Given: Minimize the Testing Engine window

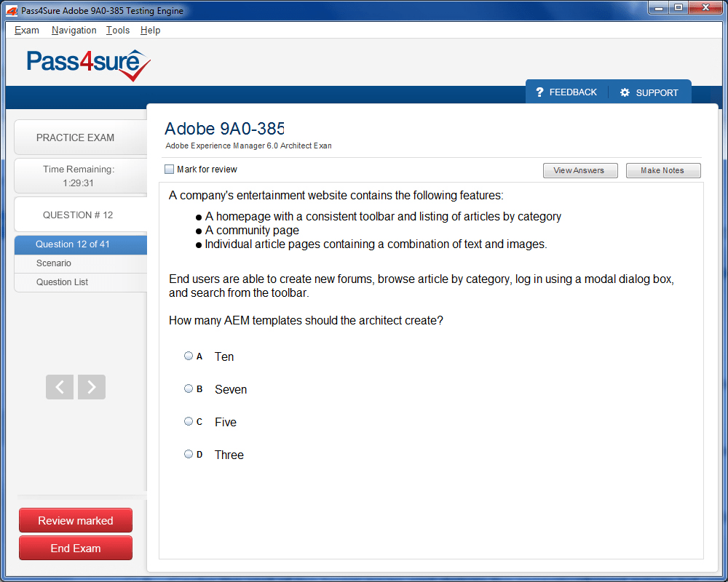Looking at the screenshot, I should [658, 8].
